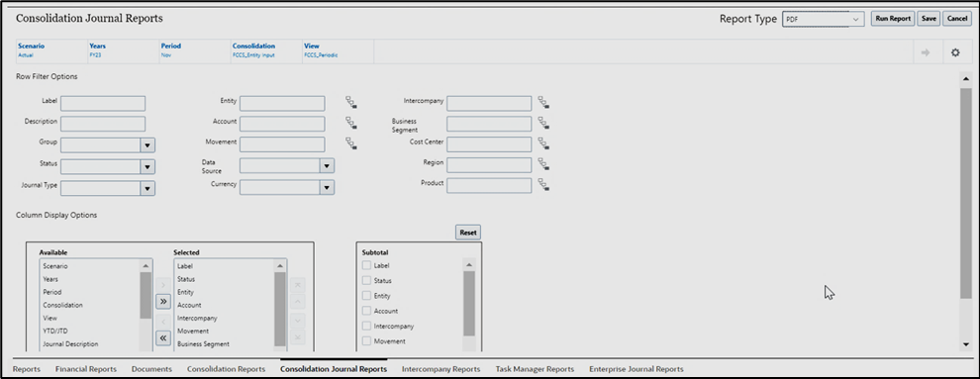The height and width of the screenshot is (379, 980).
Task: Tick the Intercompany subtotal checkbox
Action: click(367, 326)
